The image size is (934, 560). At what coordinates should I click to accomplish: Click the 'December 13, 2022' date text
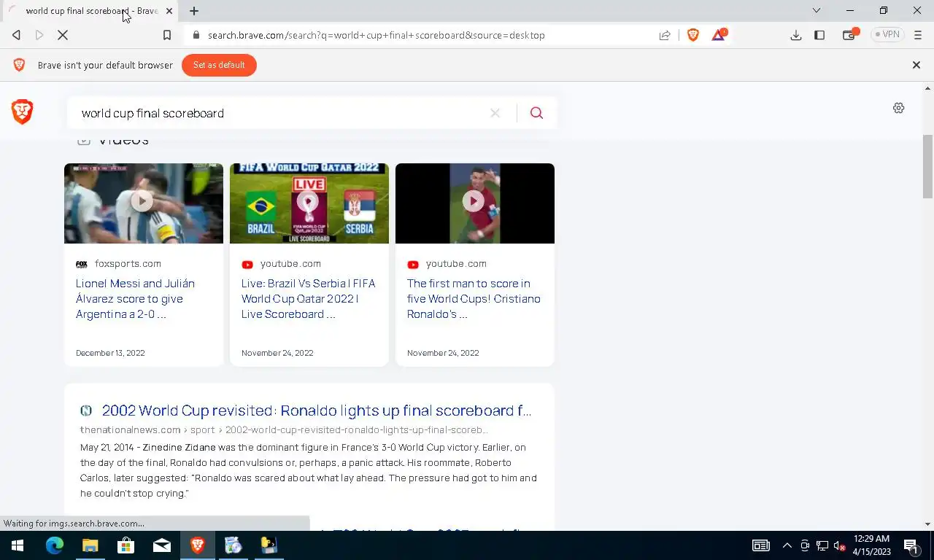click(110, 353)
